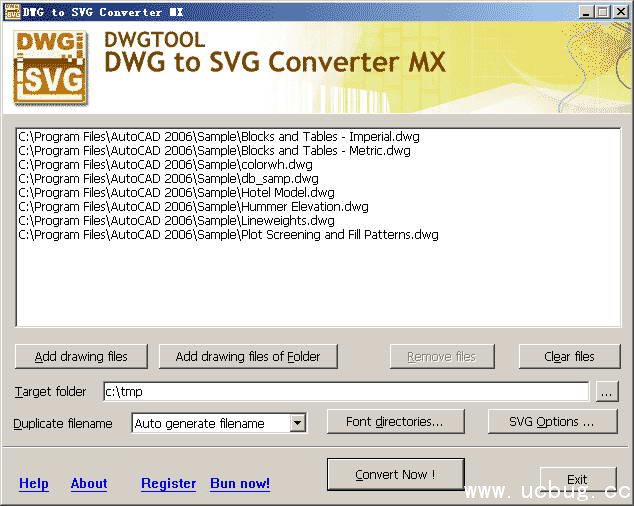
Task: Open the Help link
Action: pos(34,483)
